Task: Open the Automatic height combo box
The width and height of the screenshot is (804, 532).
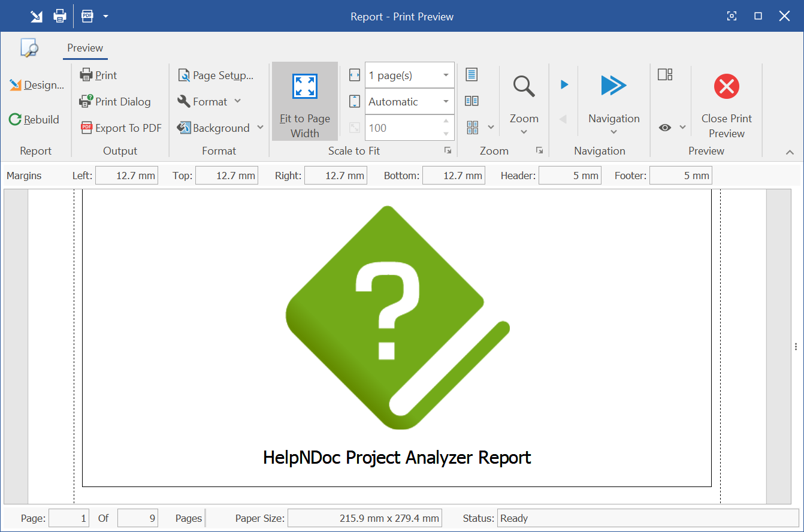Action: (x=409, y=102)
